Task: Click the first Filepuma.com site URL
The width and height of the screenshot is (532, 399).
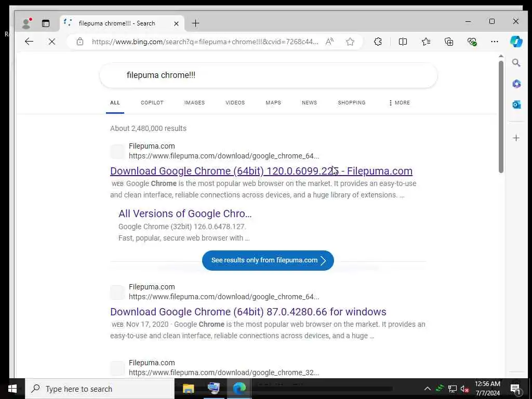Action: 224,156
